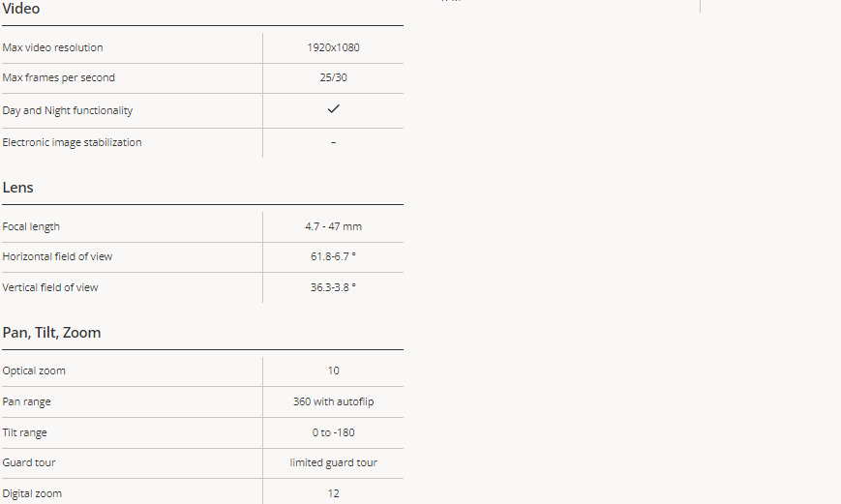Click the Electronic image stabilization dash

coord(333,142)
